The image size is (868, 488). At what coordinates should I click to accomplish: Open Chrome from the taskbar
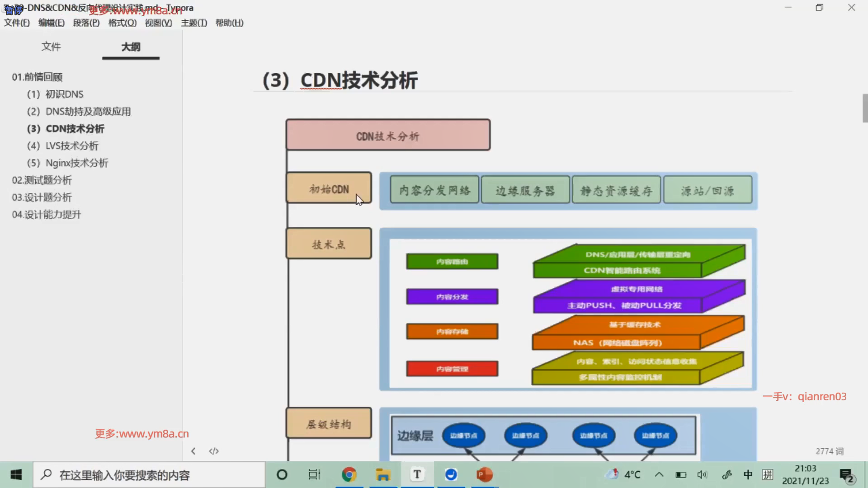click(x=349, y=474)
